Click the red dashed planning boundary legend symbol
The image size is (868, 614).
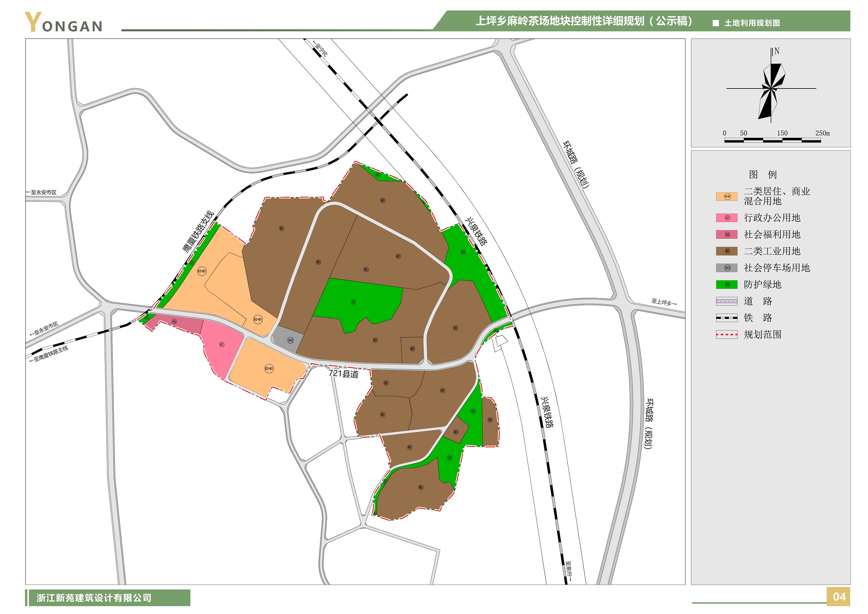(x=726, y=334)
